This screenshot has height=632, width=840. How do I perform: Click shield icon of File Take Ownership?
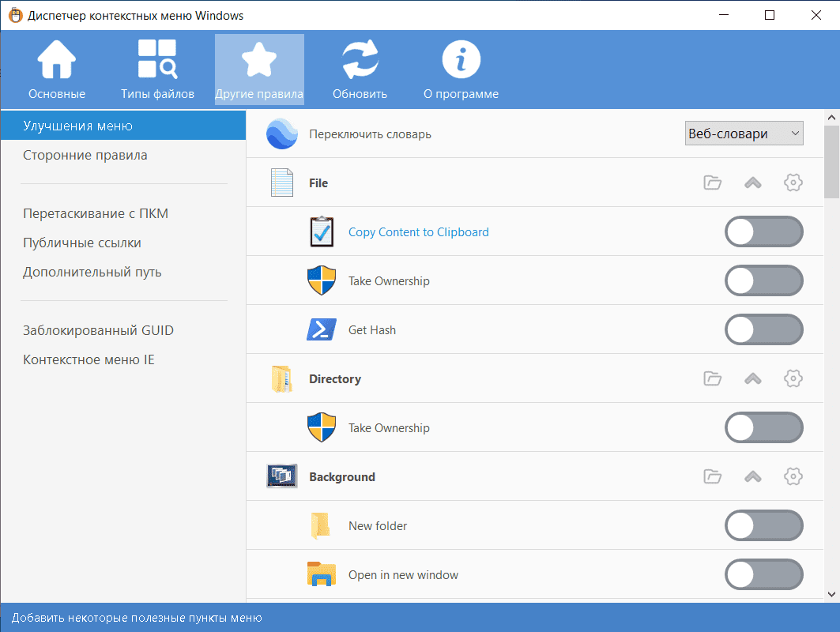point(322,280)
